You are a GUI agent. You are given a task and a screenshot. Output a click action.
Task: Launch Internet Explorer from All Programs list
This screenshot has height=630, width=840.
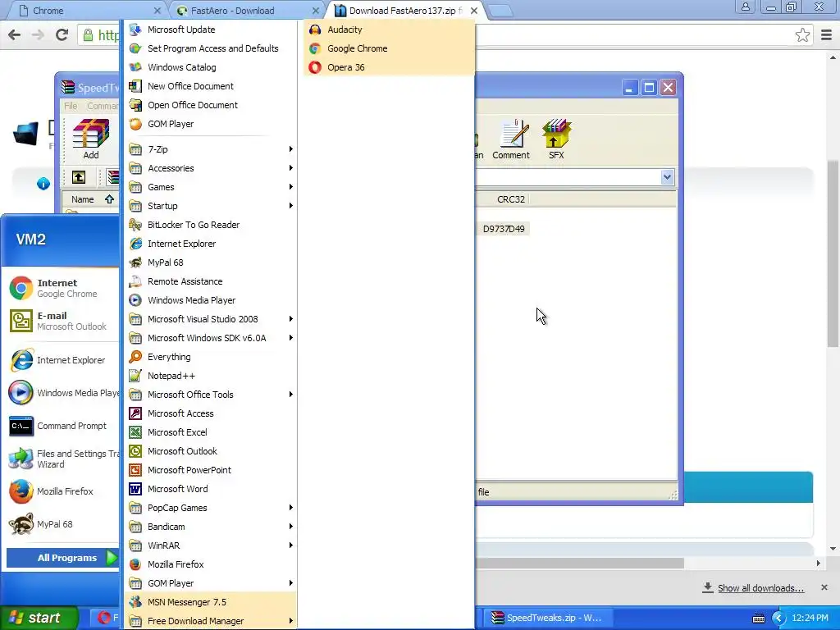tap(211, 243)
